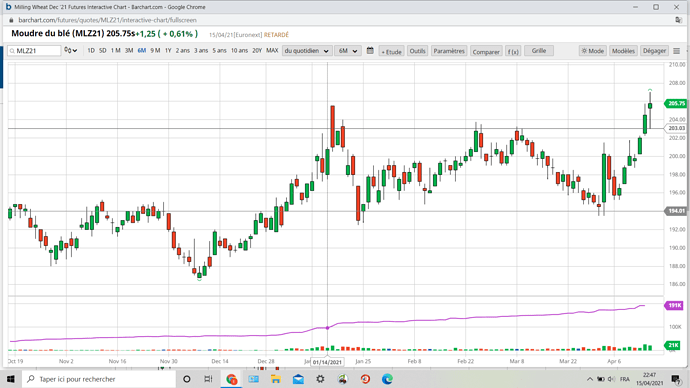Screen dimensions: 690x388
Task: Select the 1M time range
Action: 116,51
